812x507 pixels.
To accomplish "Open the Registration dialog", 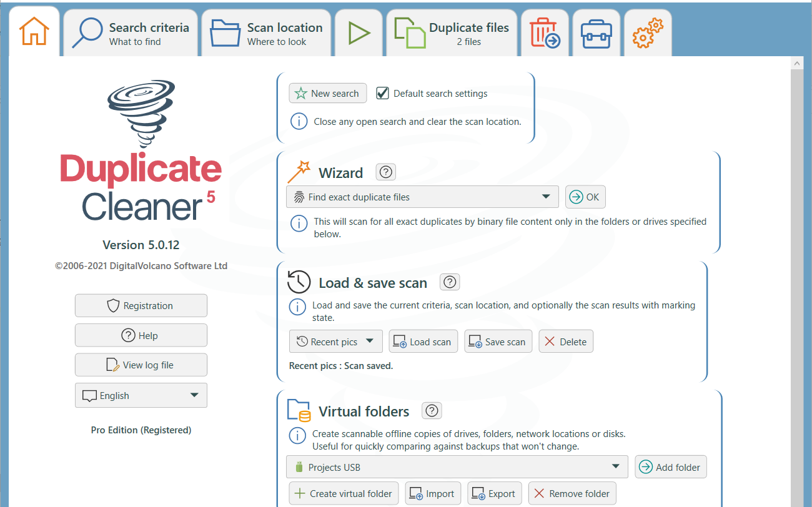I will pyautogui.click(x=141, y=305).
